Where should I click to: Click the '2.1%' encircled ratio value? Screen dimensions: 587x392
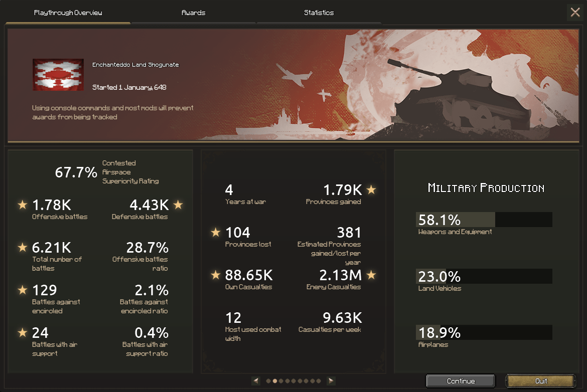pos(152,290)
